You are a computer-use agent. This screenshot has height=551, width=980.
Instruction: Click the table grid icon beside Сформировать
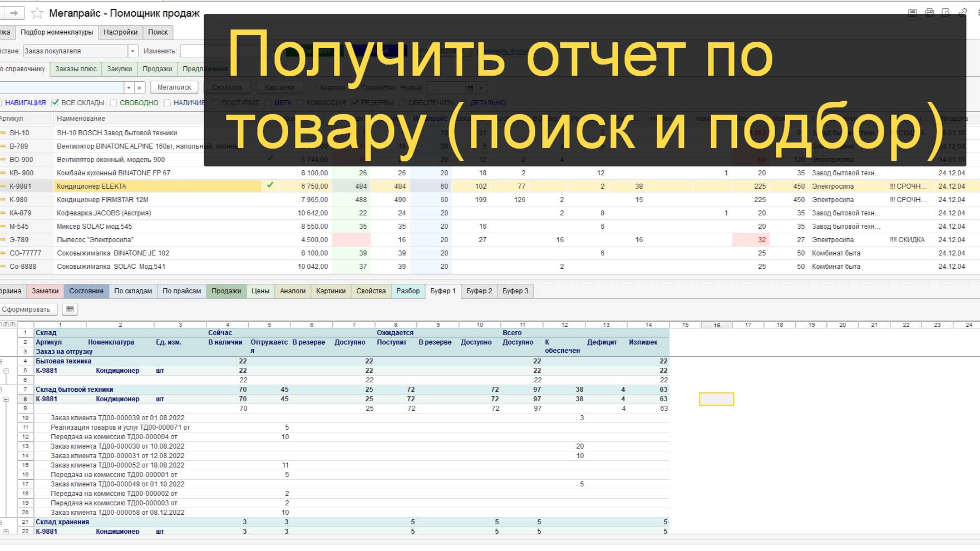(x=68, y=309)
